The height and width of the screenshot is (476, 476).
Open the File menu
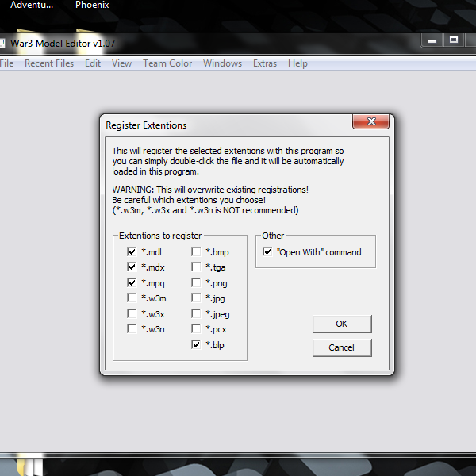click(6, 63)
